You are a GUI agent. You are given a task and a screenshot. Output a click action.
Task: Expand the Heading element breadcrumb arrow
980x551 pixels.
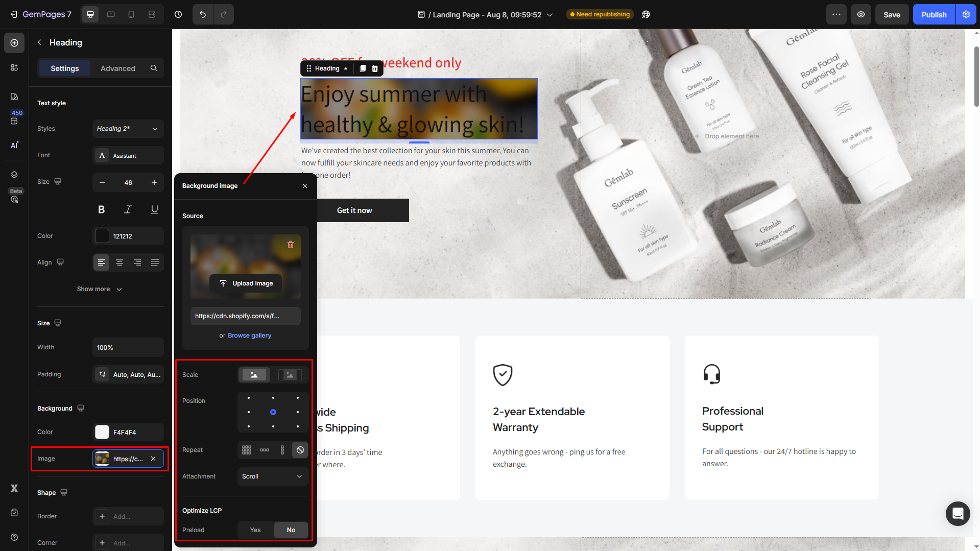pos(346,68)
